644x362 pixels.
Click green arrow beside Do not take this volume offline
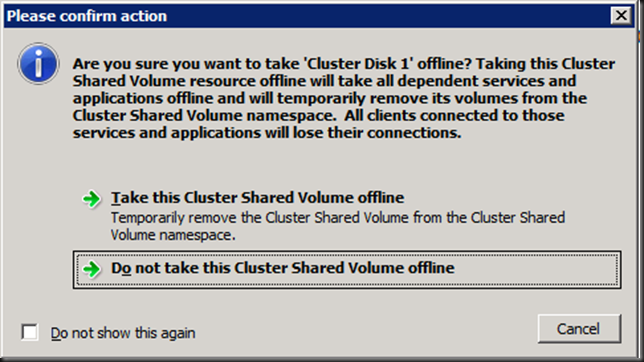pos(91,270)
